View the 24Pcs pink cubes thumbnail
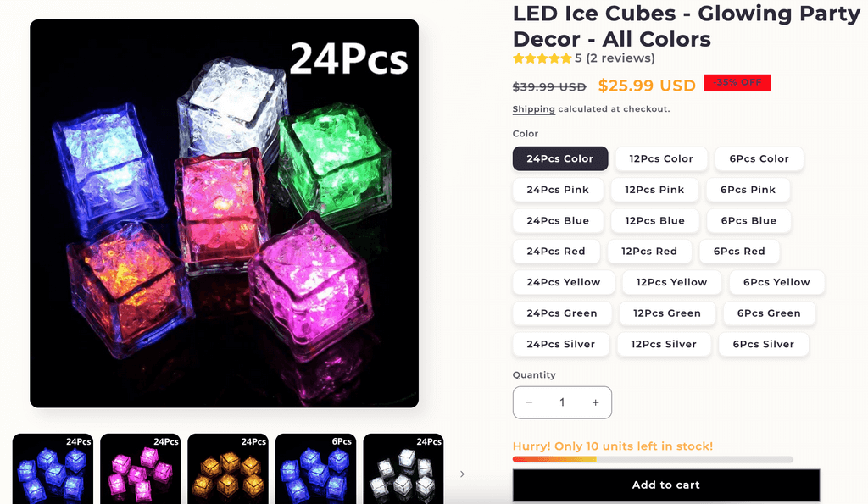The width and height of the screenshot is (868, 504). click(140, 468)
